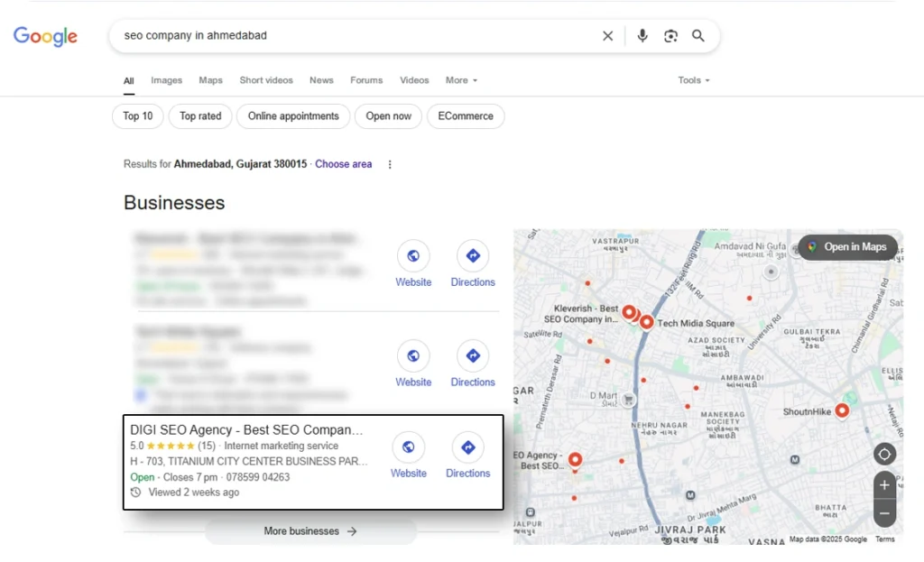
Task: Open Google Lens camera search icon
Action: click(x=670, y=36)
